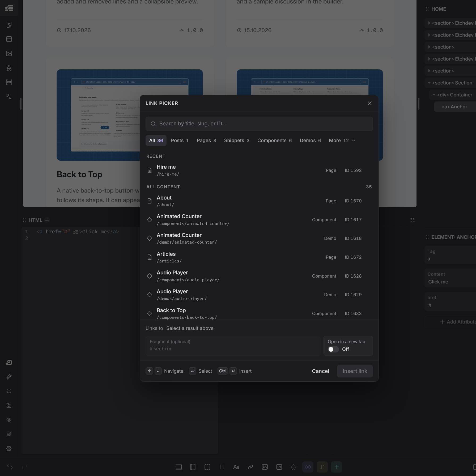This screenshot has height=476, width=476.
Task: Select the recent 'Hire me' page result
Action: tap(259, 170)
